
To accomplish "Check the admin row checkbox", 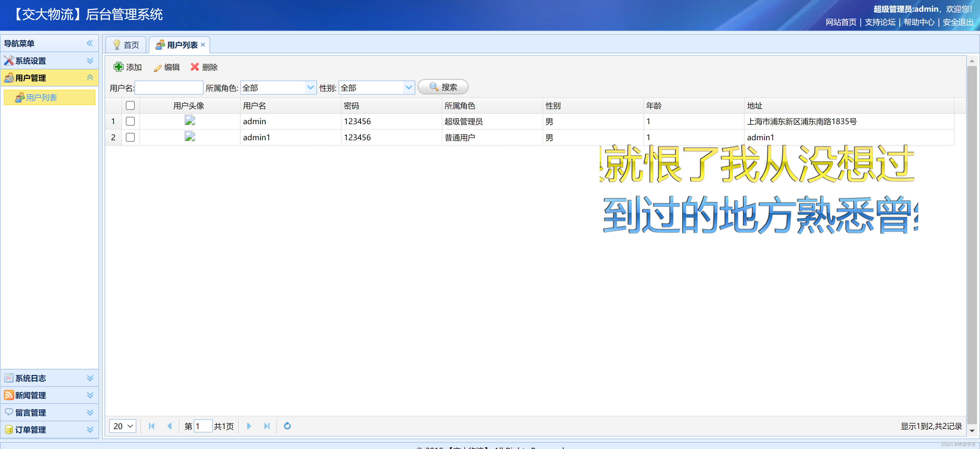I will point(130,121).
